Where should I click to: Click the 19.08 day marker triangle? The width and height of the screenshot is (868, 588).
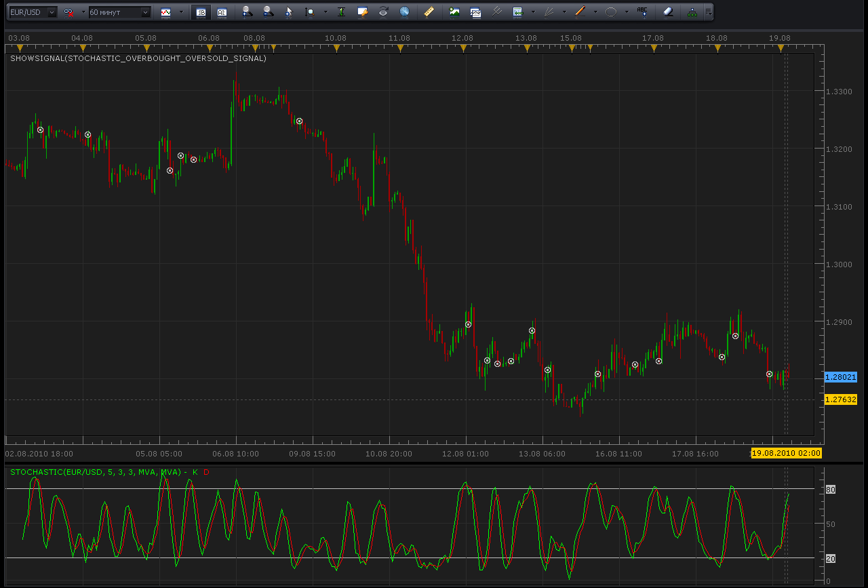coord(781,47)
